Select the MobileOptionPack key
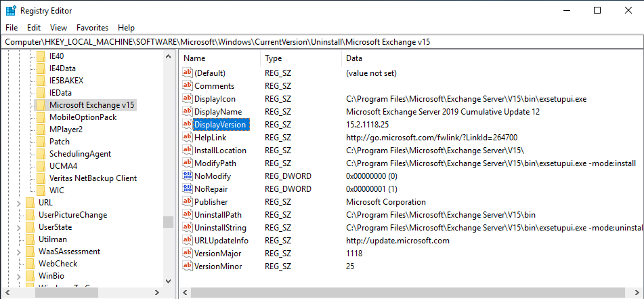Screen dimensions: 644x299 (x=83, y=117)
